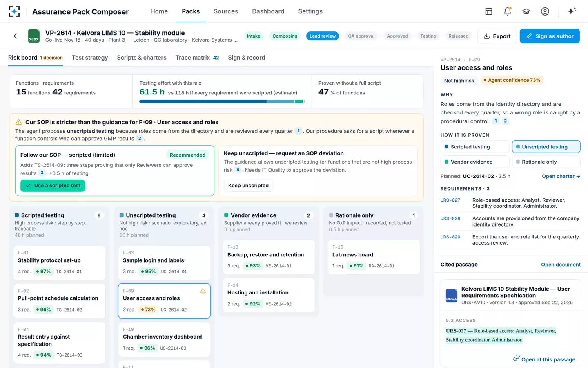Open the graduation cap learning icon
Image resolution: width=588 pixels, height=368 pixels.
(x=526, y=11)
